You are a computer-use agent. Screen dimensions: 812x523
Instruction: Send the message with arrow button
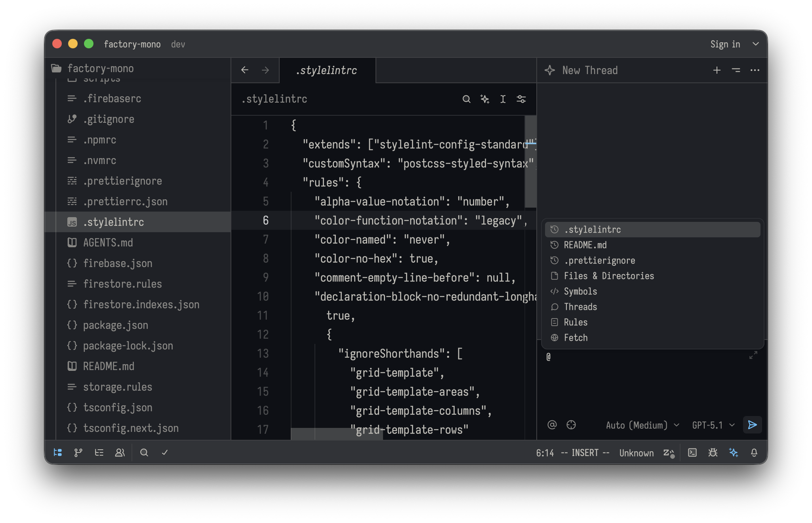tap(752, 425)
